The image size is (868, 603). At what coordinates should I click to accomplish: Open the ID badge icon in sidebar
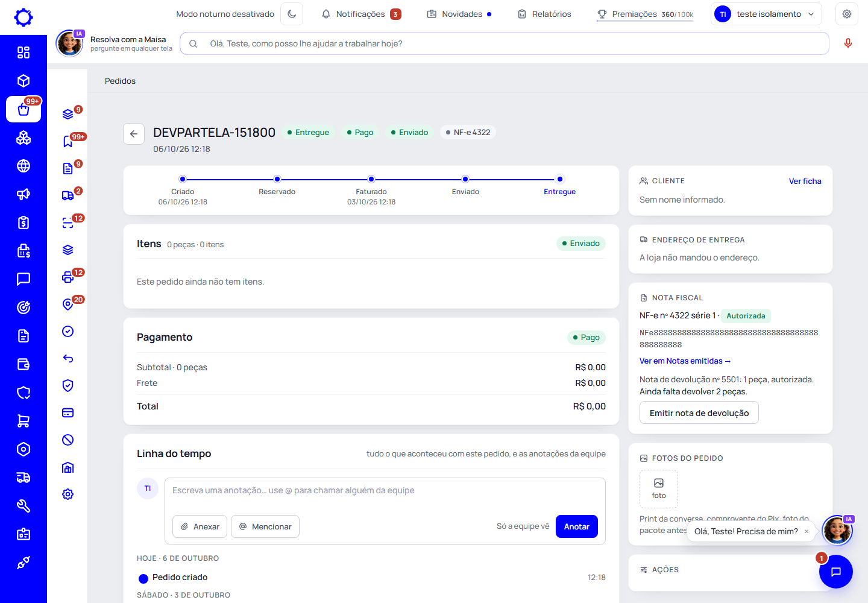tap(24, 534)
